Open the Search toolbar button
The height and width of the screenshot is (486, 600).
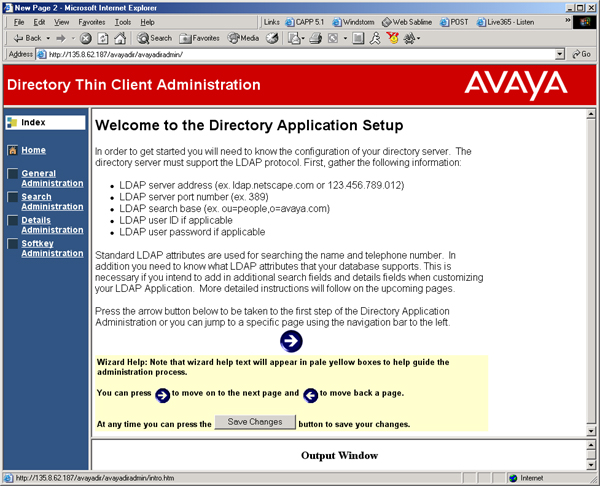point(155,38)
